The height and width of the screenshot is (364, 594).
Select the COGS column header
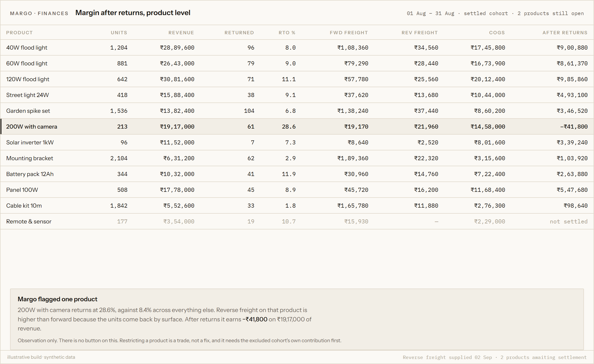coord(497,33)
